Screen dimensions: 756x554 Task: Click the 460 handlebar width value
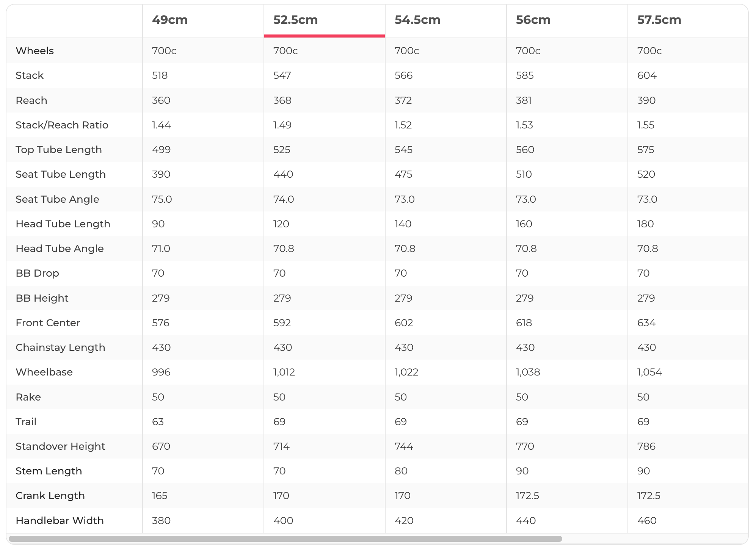tap(647, 521)
